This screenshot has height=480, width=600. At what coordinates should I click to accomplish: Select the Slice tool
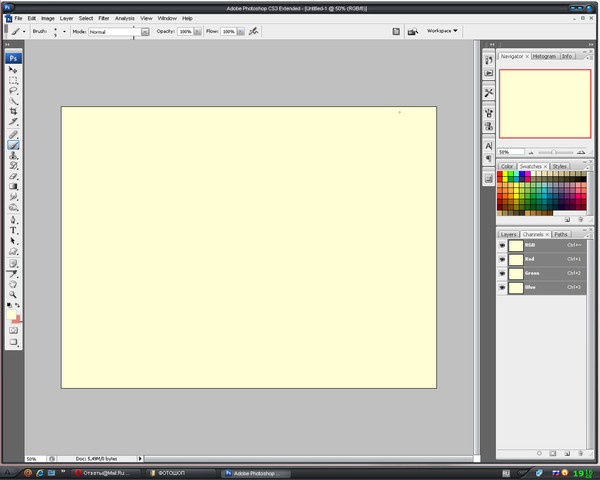pyautogui.click(x=13, y=122)
